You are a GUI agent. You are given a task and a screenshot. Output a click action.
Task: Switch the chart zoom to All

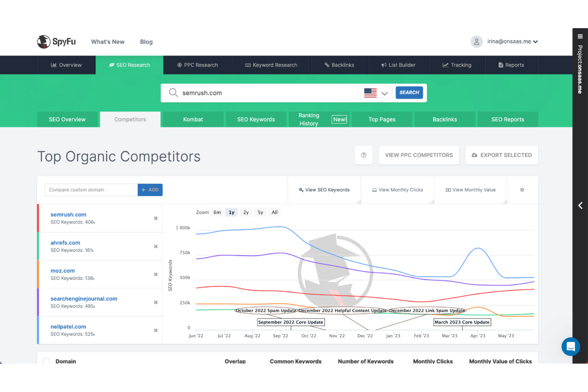(275, 212)
